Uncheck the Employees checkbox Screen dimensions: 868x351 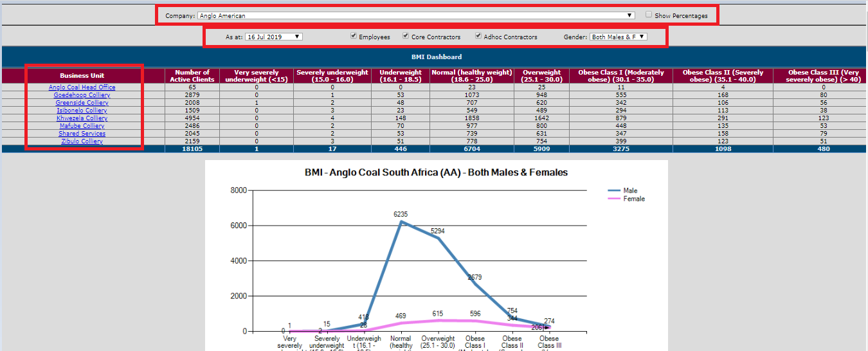354,36
